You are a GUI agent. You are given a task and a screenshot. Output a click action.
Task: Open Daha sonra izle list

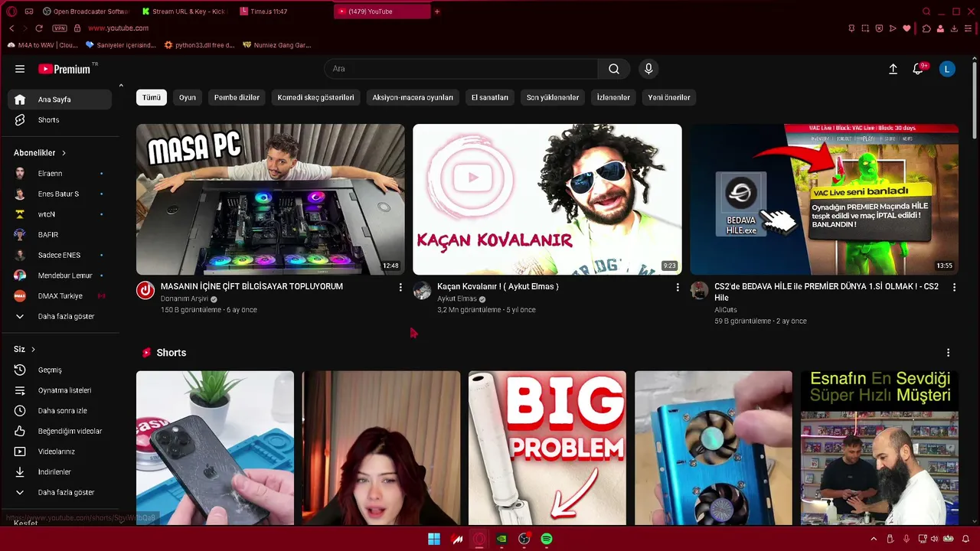tap(60, 411)
